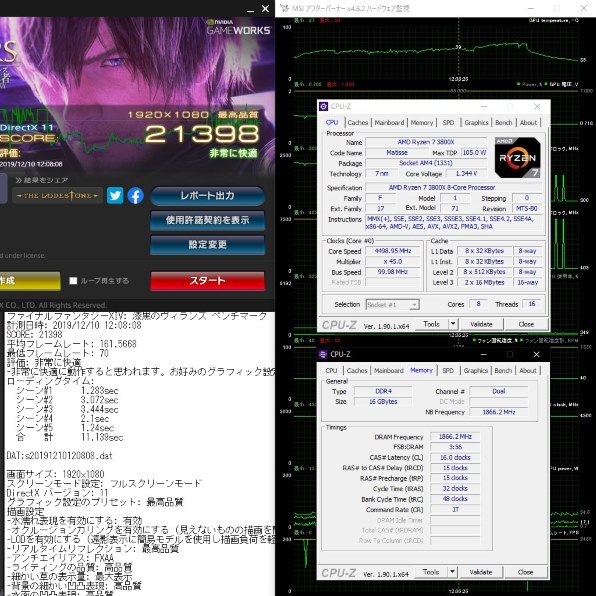The height and width of the screenshot is (596, 596).
Task: Click Tools button in upper CPU-Z
Action: point(431,324)
